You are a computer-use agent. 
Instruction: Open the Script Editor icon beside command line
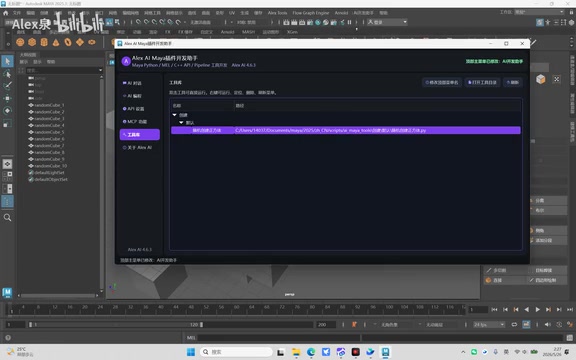coord(570,338)
